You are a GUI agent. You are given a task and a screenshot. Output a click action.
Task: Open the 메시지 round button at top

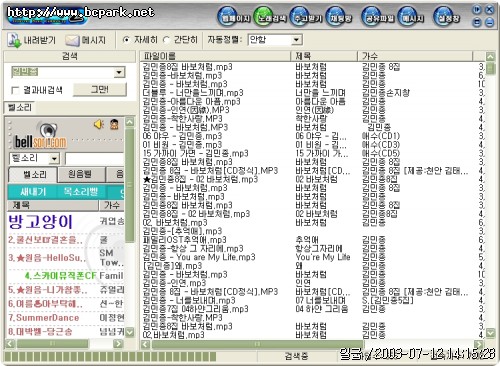(x=411, y=17)
